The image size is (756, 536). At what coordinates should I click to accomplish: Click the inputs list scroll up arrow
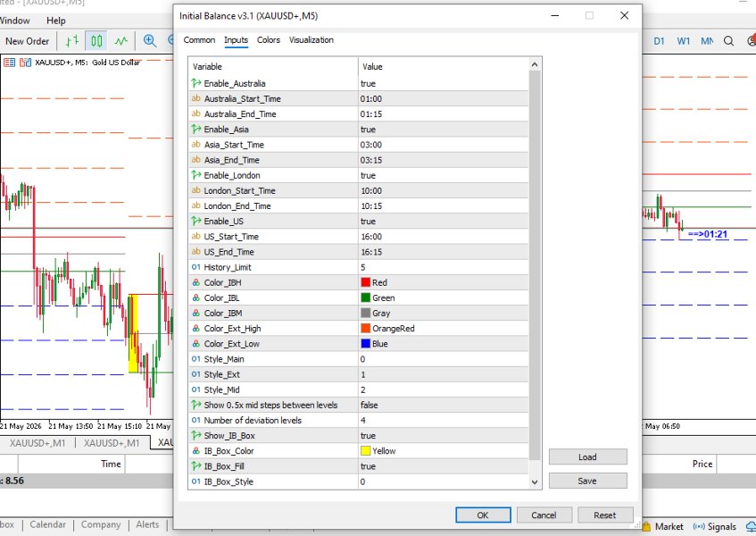535,64
